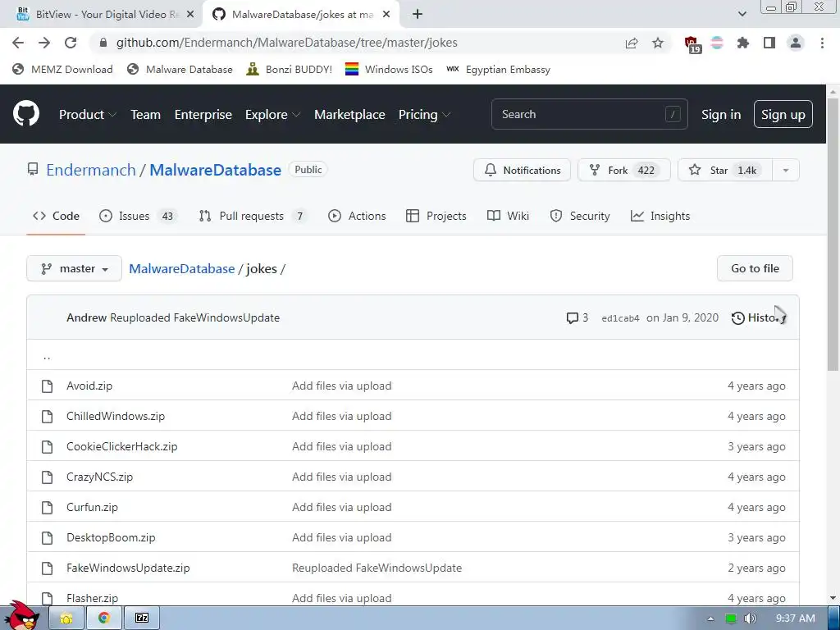Open the Chrome three-dot menu
Viewport: 840px width, 630px height.
pos(822,43)
